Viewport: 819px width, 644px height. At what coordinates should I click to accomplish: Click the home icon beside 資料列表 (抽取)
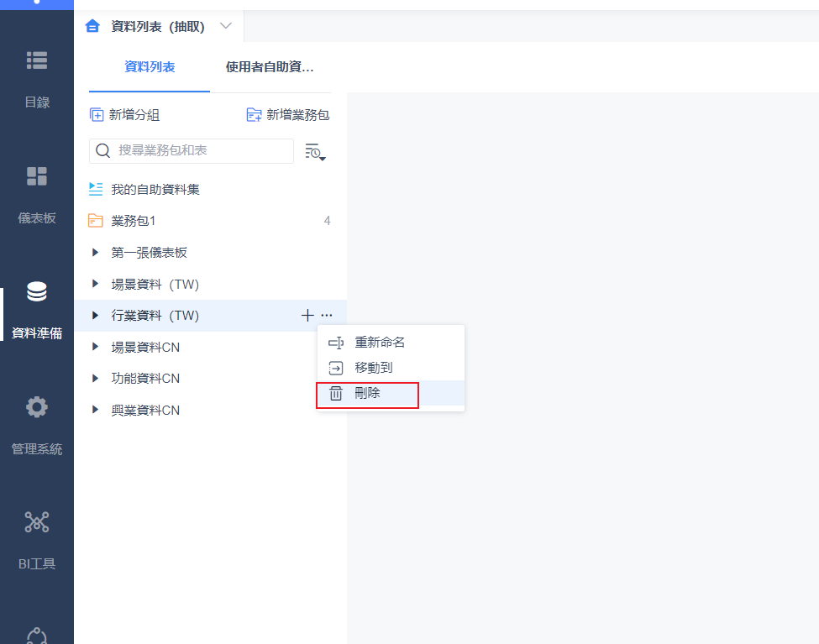click(x=92, y=26)
